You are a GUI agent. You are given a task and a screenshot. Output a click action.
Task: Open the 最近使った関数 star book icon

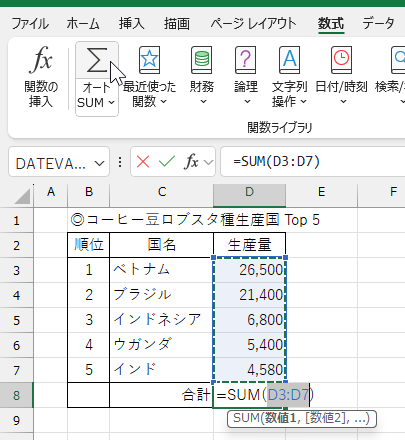[x=149, y=60]
